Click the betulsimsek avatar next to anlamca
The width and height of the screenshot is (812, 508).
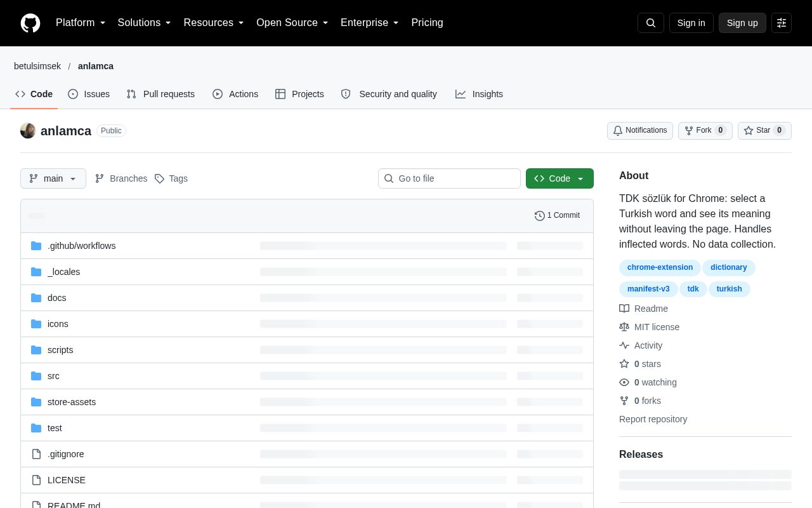tap(28, 131)
